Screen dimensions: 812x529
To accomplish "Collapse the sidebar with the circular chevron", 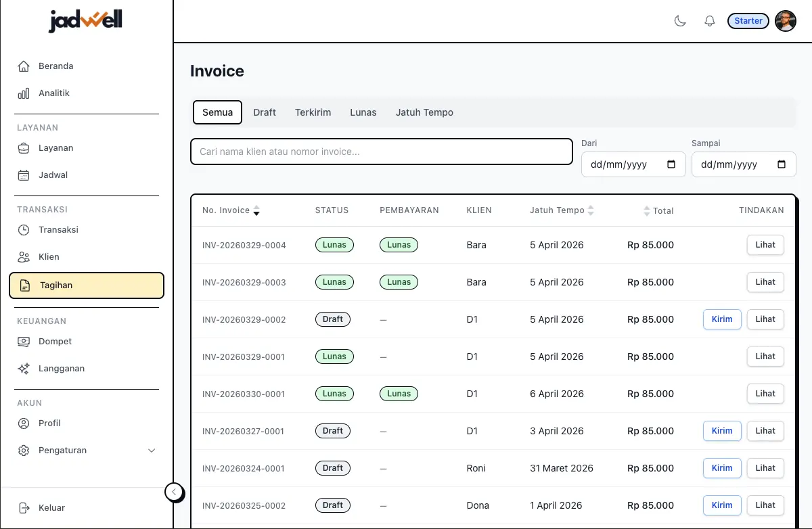I will coord(174,492).
